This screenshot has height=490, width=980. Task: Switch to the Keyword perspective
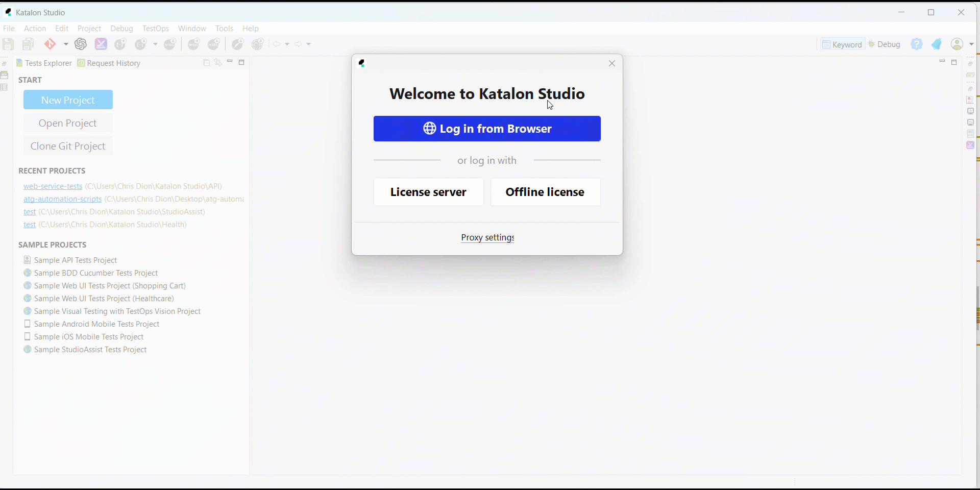tap(842, 44)
